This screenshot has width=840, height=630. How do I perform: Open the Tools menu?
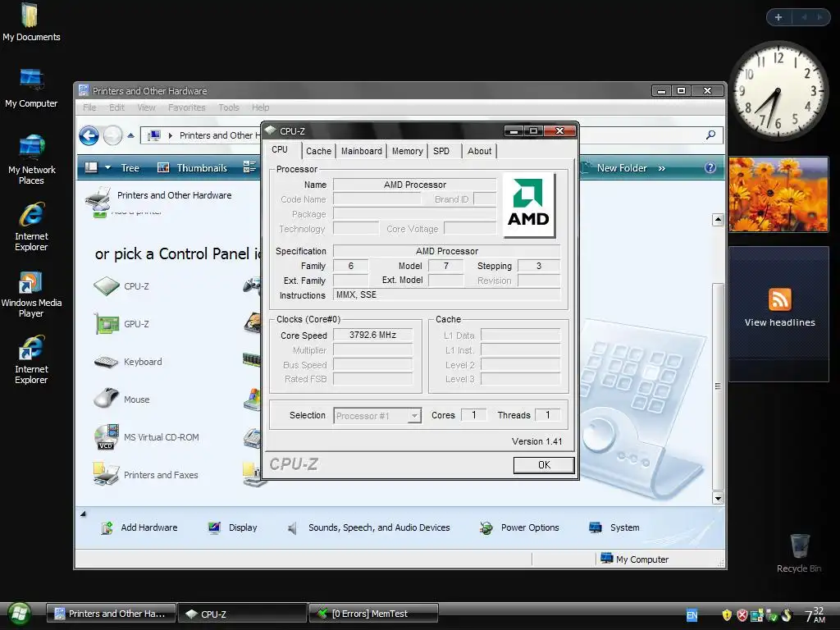[229, 107]
